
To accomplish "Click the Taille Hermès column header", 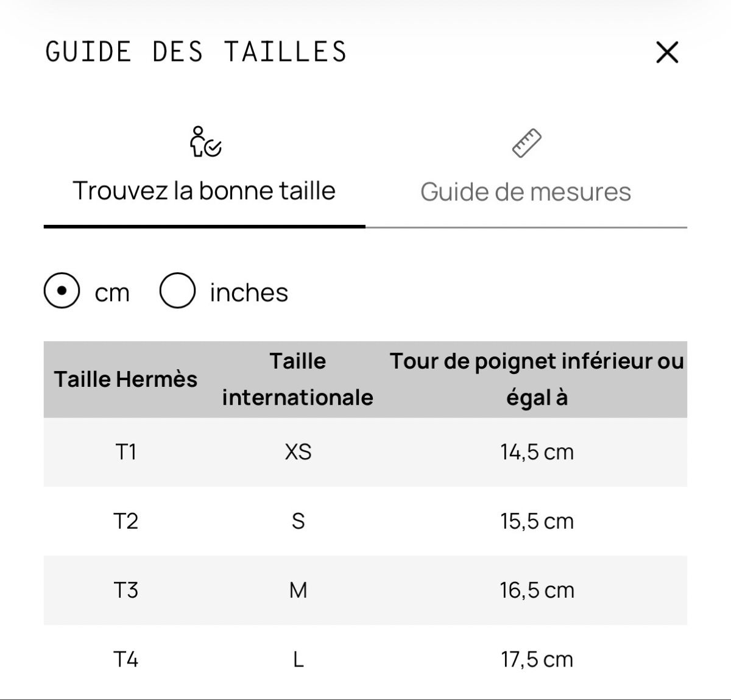I will point(126,379).
